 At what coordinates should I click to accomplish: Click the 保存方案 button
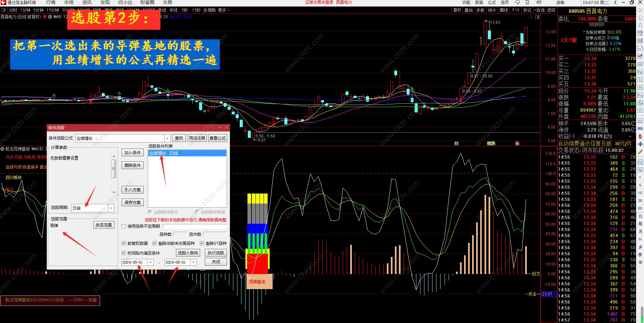133,202
